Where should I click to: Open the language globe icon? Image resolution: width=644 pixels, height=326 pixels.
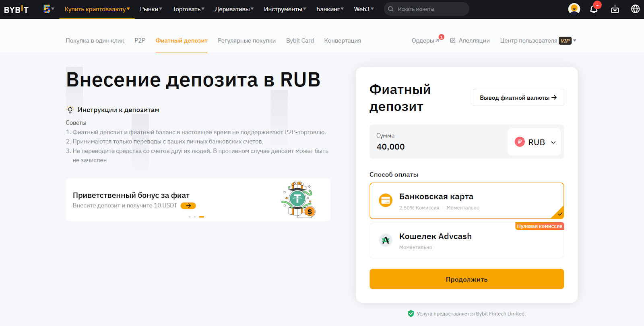point(635,9)
